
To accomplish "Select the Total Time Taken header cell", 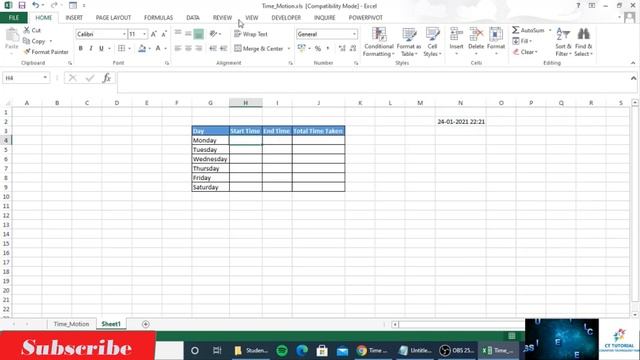I will click(318, 131).
